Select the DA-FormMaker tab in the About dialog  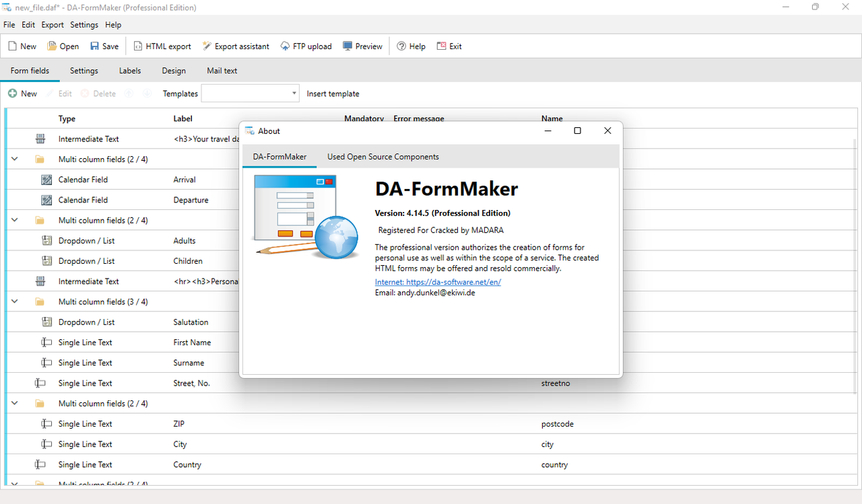(x=279, y=157)
